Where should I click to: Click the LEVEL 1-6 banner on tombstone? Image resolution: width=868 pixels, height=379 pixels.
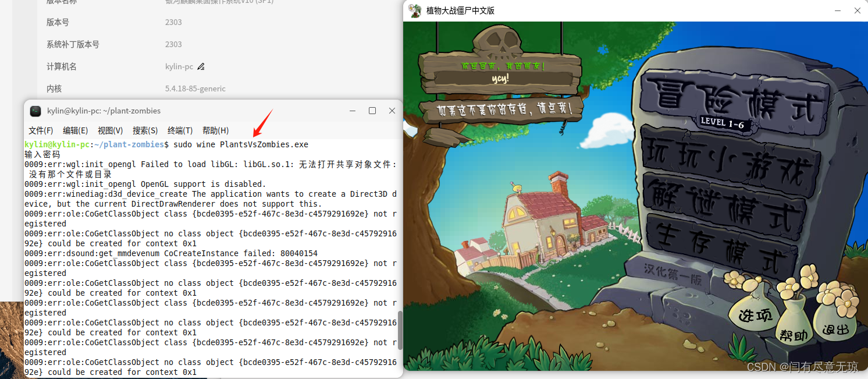point(721,122)
